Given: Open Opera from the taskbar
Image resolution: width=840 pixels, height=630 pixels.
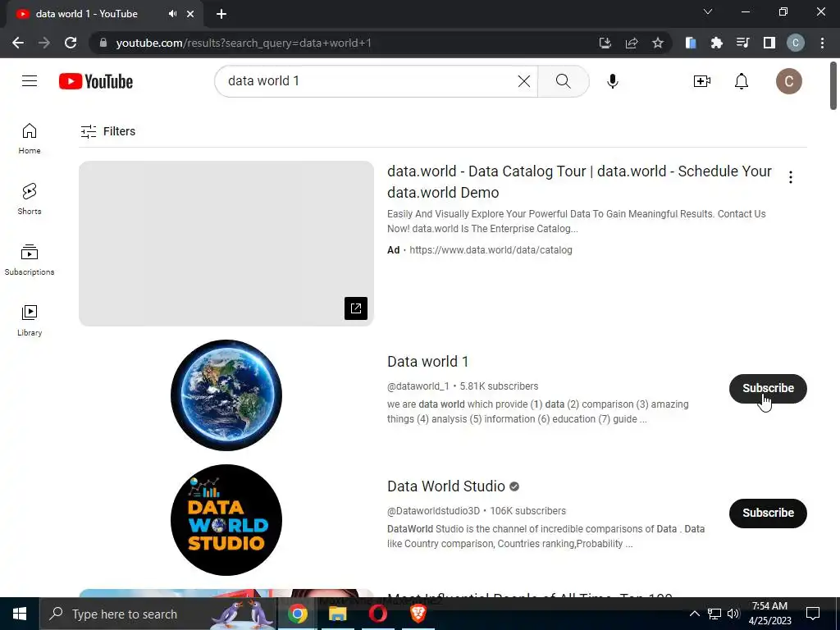Looking at the screenshot, I should click(377, 614).
